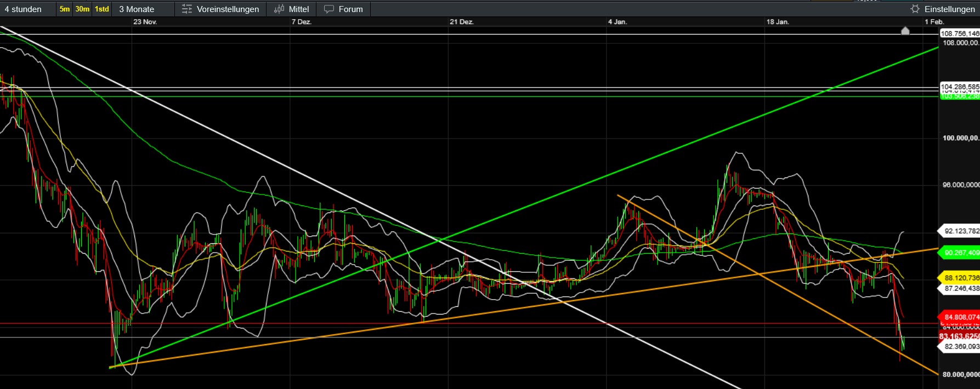Click the green 90.267,409 price label
Screen dimensions: 980x389
(961, 253)
